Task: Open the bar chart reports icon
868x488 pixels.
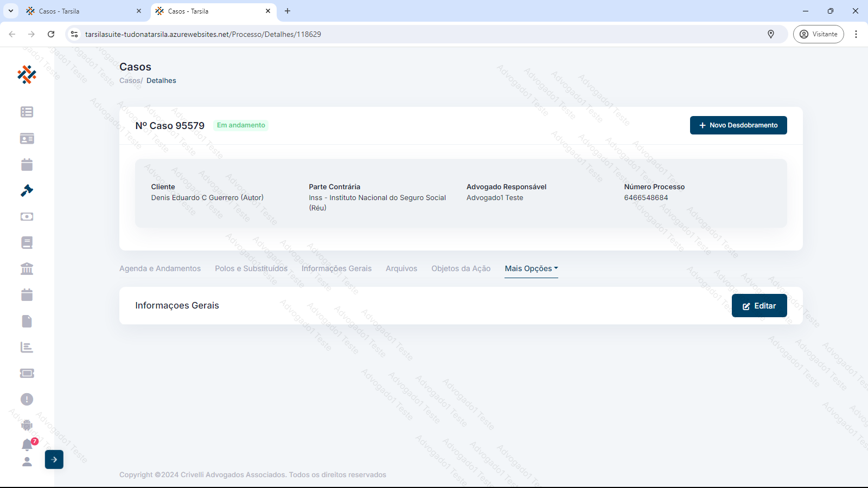Action: coord(27,347)
